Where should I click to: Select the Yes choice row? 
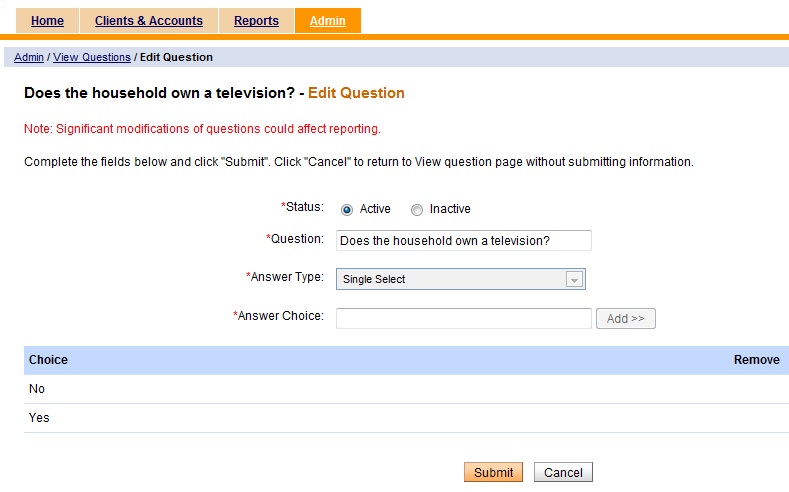[39, 418]
